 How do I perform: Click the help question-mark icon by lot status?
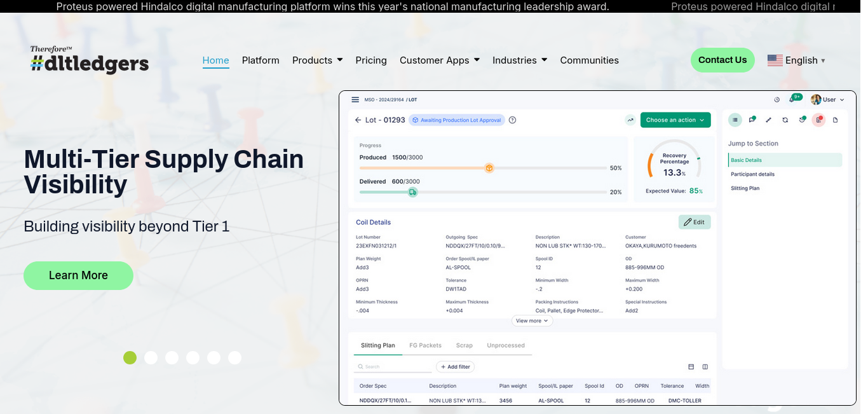[513, 120]
